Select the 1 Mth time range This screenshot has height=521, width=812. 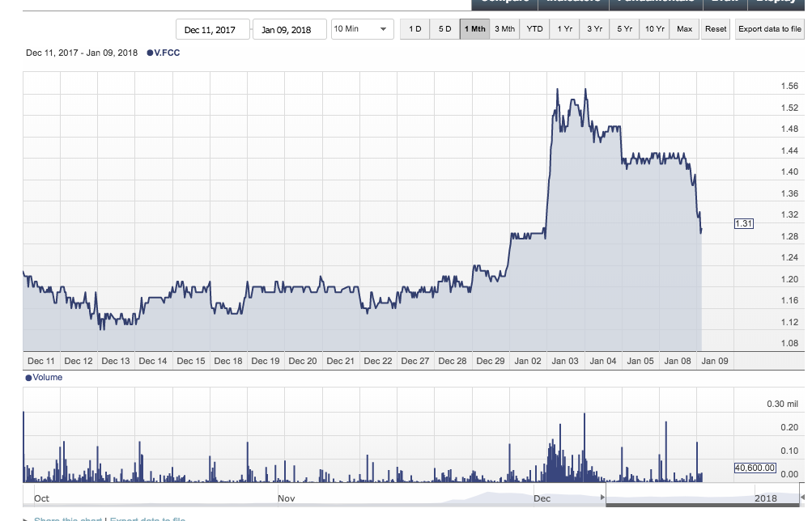(x=474, y=29)
